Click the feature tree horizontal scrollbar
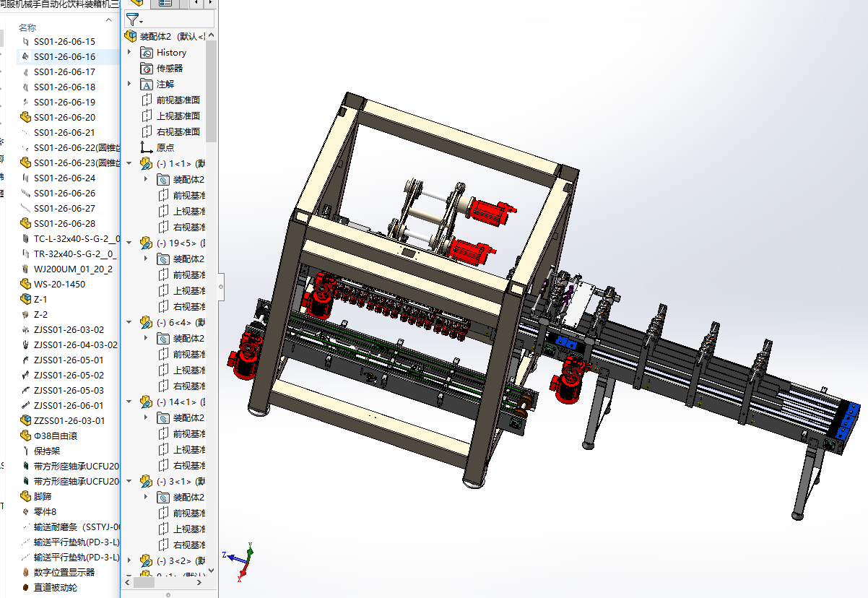Screen dimensions: 868x598 (x=144, y=582)
